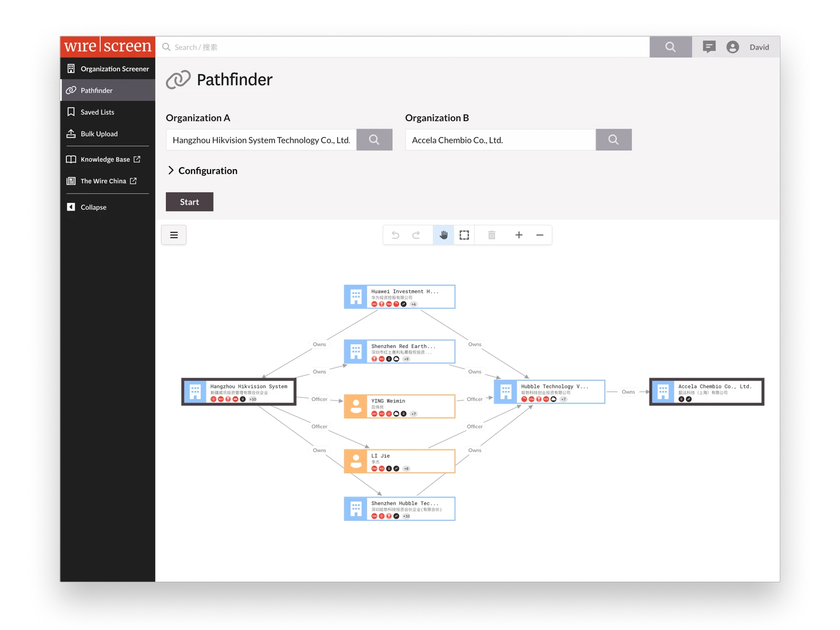Open David's user account avatar

[x=733, y=47]
